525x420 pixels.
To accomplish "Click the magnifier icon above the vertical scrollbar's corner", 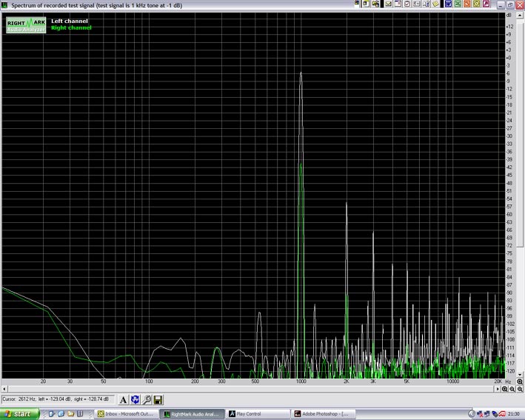I will 520,381.
